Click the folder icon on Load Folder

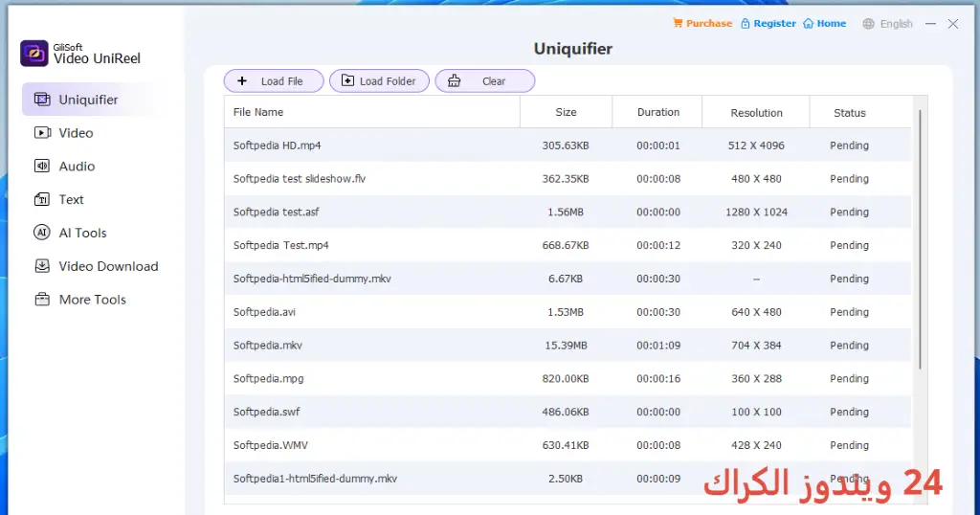pyautogui.click(x=347, y=80)
